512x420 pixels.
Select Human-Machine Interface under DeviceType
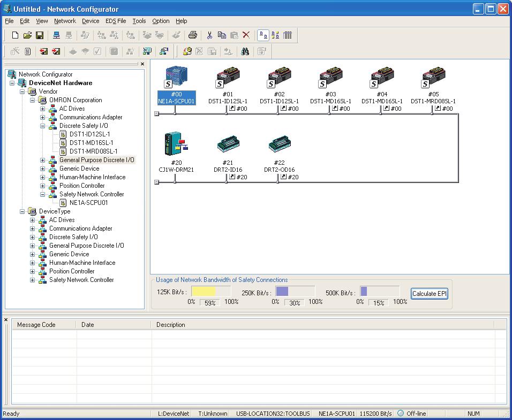coord(82,263)
